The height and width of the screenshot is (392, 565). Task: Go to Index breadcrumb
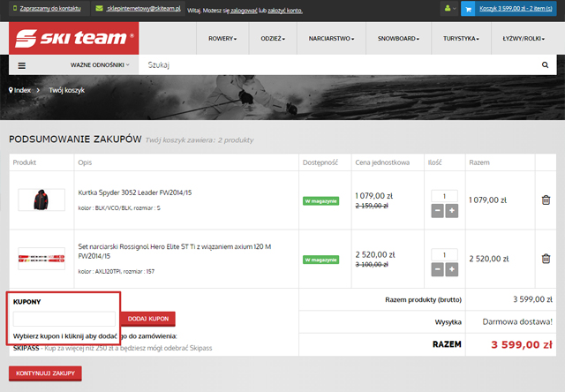[22, 90]
